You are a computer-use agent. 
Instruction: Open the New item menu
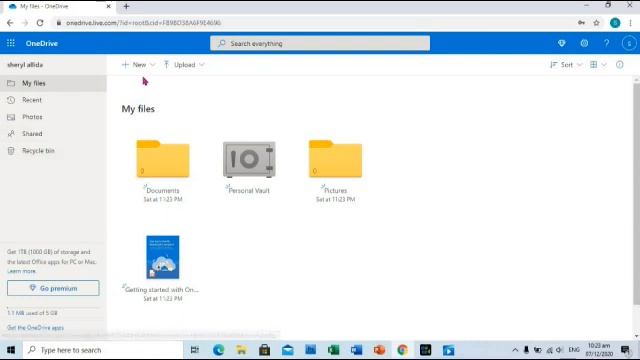[x=139, y=64]
